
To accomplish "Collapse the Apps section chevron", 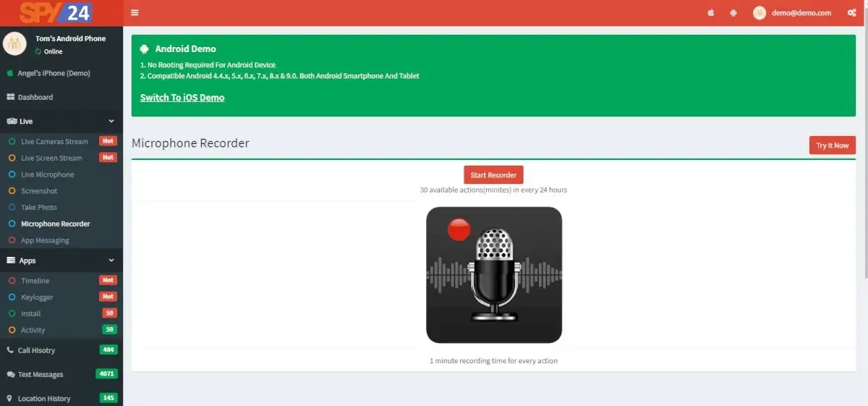I will 111,261.
